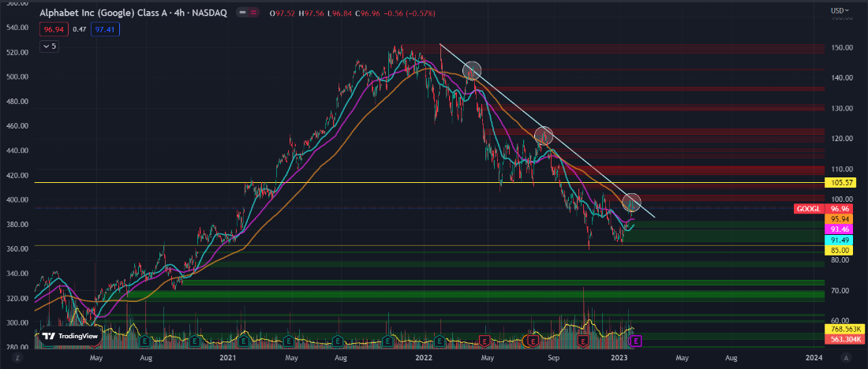This screenshot has height=369, width=868.
Task: Click the low value L96.84
Action: coord(338,13)
